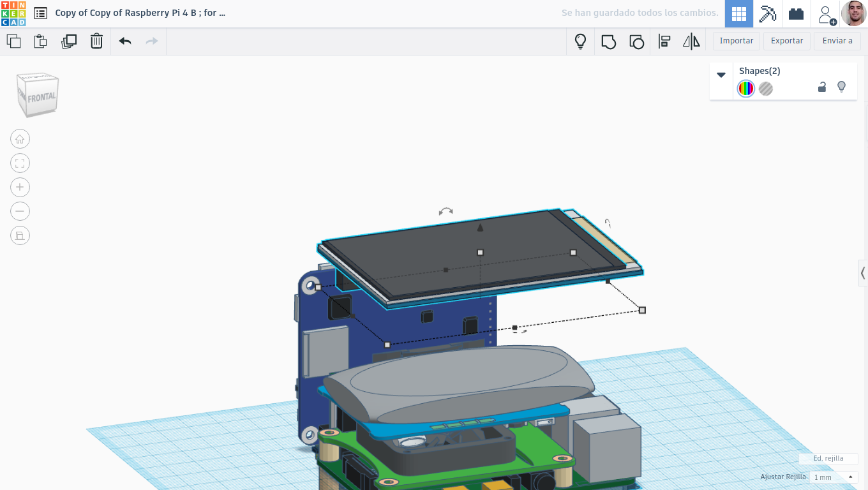Click the Tinkercad logo

[x=13, y=13]
